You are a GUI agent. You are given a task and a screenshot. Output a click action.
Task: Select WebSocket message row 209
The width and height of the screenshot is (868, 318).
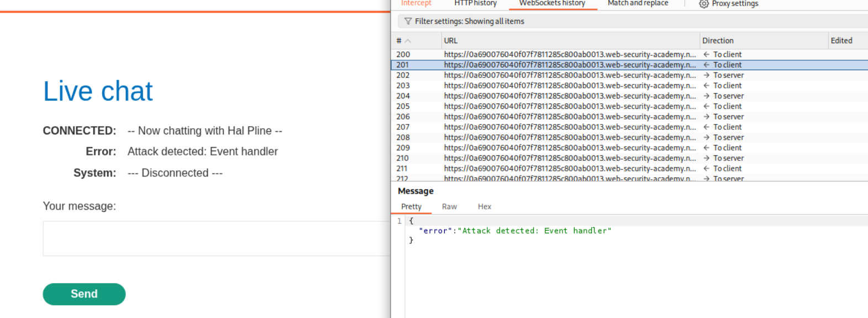coord(569,148)
